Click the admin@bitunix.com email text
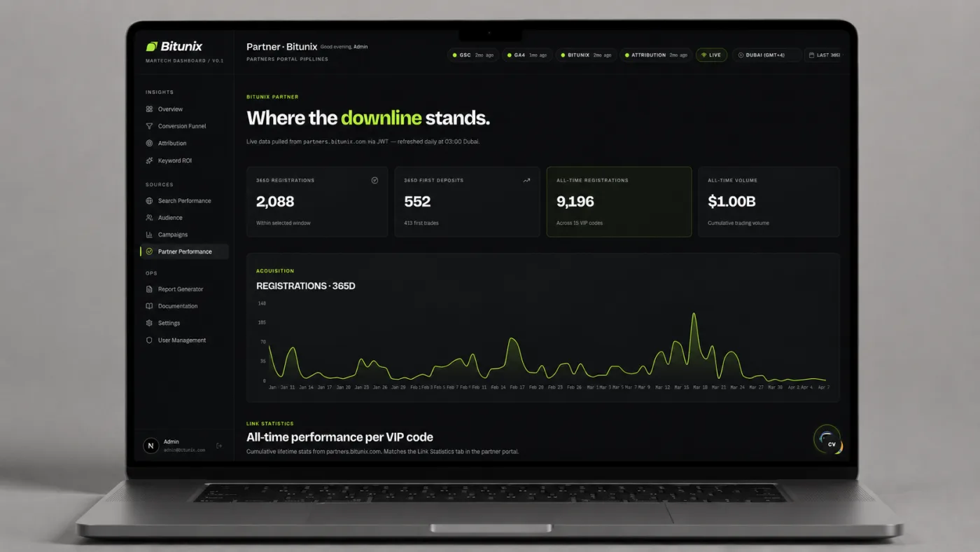 click(x=184, y=450)
